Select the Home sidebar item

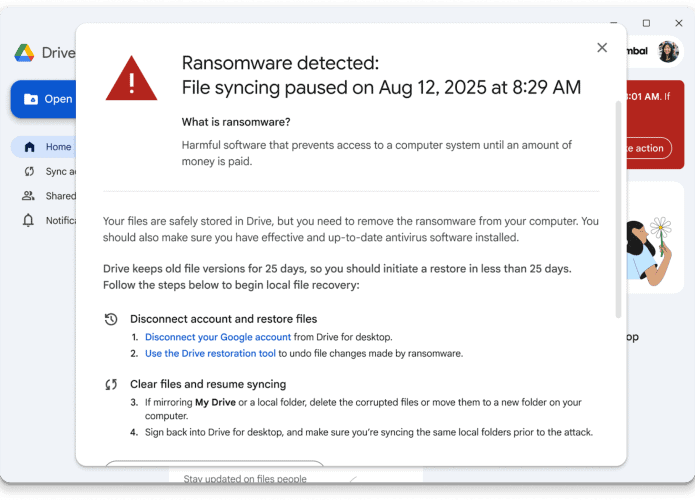pos(58,147)
